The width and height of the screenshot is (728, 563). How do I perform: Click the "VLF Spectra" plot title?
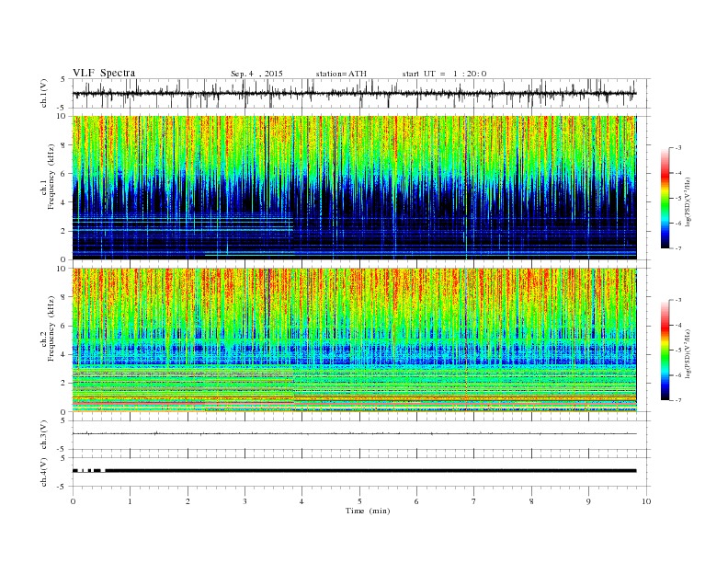pos(104,73)
